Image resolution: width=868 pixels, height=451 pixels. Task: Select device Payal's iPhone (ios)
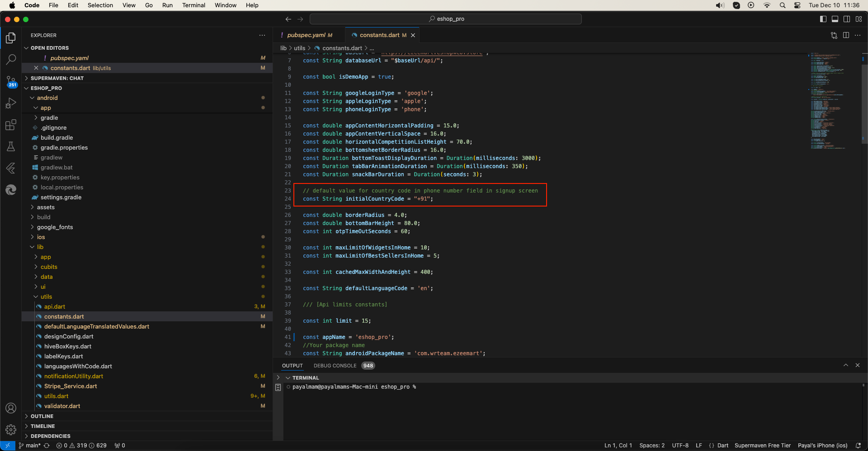click(822, 446)
